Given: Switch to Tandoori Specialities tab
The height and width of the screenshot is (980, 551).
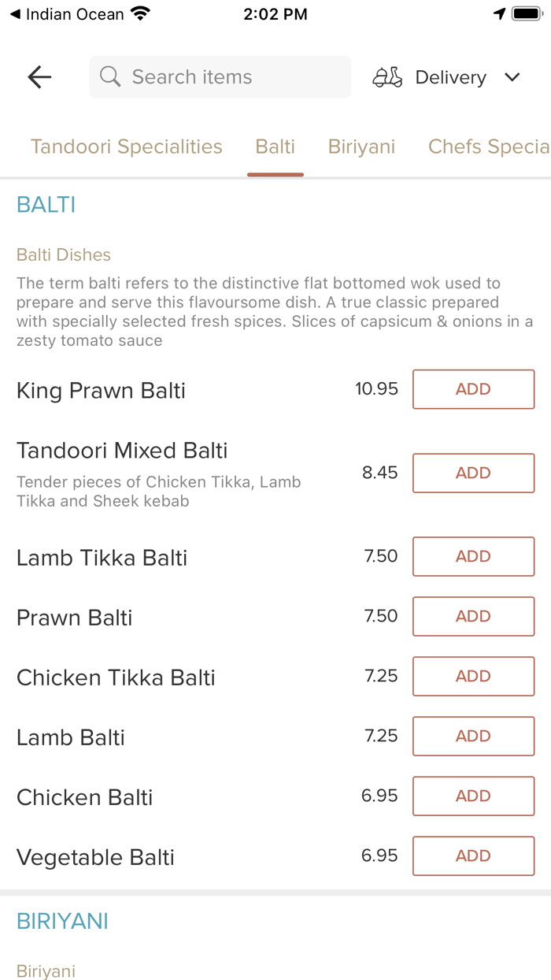Looking at the screenshot, I should (x=126, y=147).
